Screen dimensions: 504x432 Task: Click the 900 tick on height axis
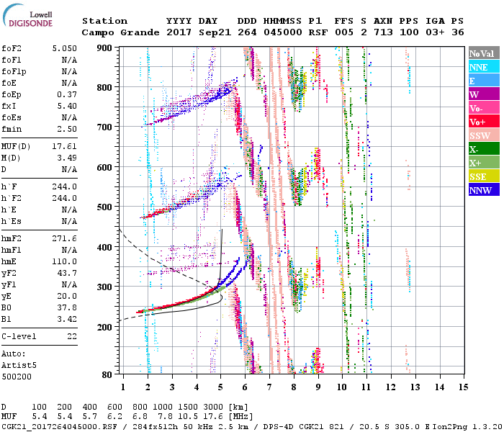[x=106, y=48]
